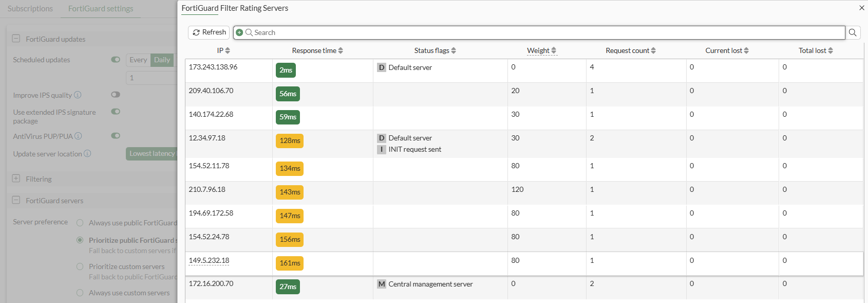This screenshot has width=868, height=303.
Task: Enable the Improve IPS quality toggle
Action: click(116, 95)
